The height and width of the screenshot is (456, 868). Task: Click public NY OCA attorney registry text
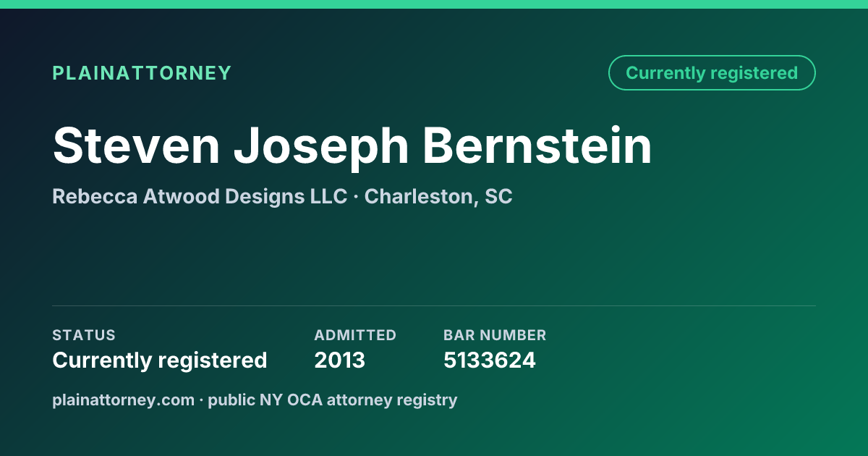pyautogui.click(x=333, y=400)
